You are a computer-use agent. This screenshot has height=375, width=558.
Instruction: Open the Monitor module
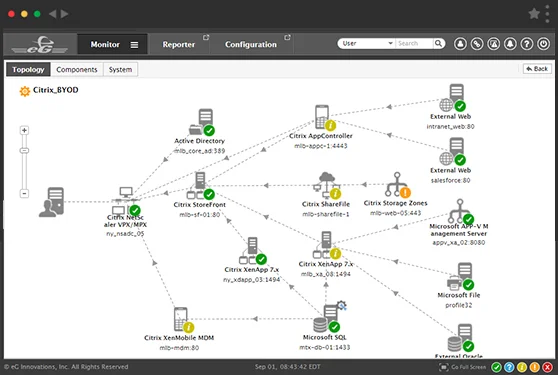(x=105, y=44)
